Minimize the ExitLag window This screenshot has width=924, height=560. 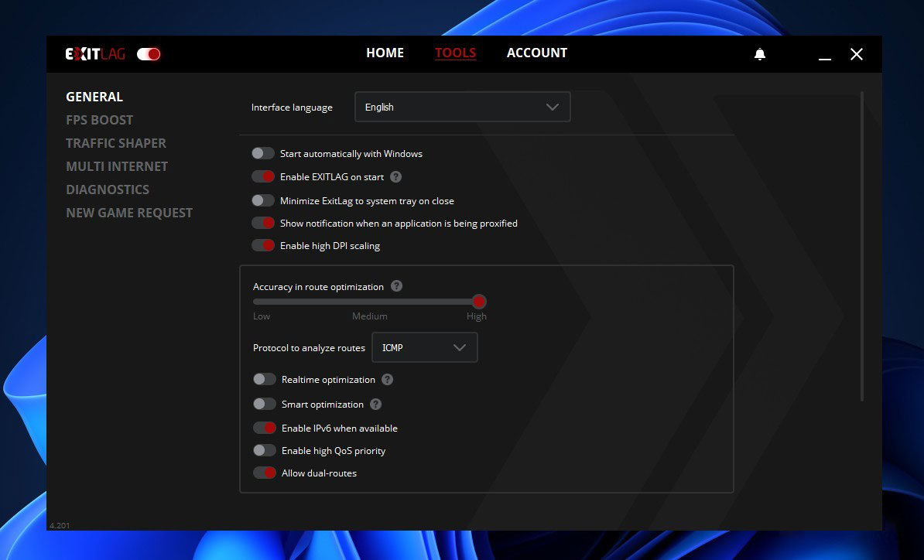825,55
